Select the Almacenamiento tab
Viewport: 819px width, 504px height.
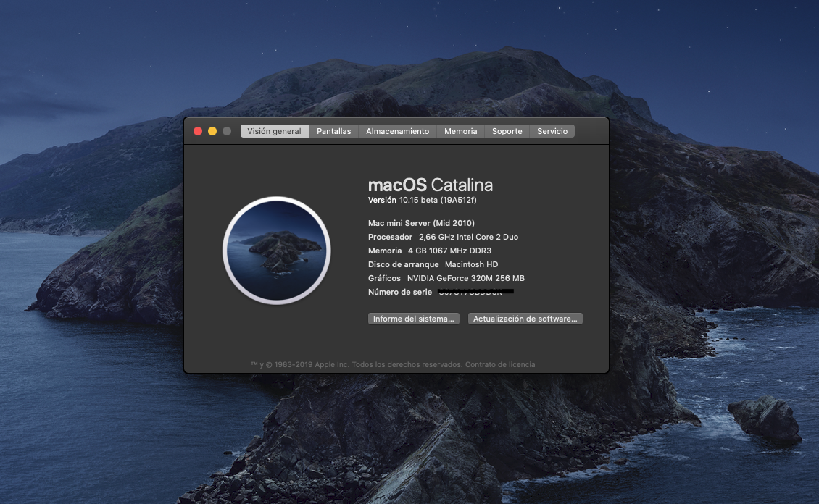click(x=397, y=131)
